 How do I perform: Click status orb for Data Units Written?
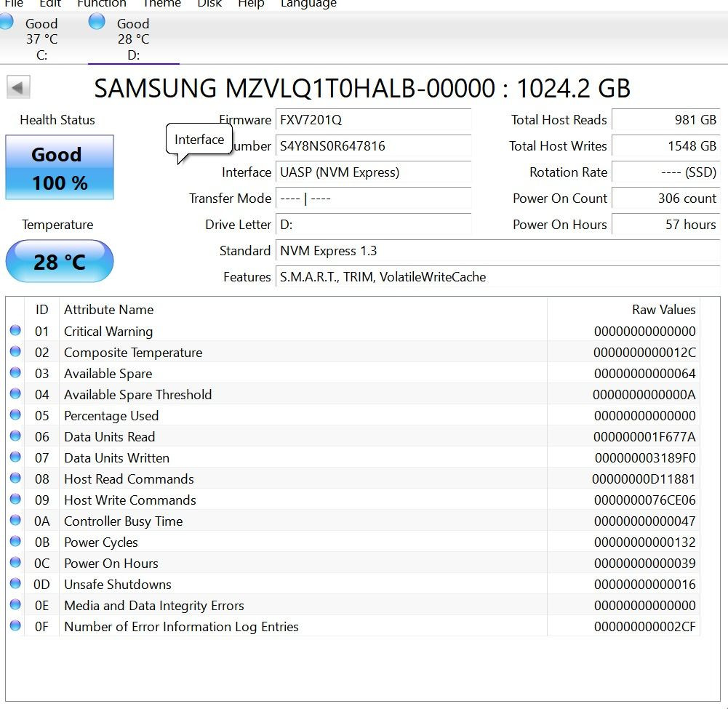(x=15, y=457)
